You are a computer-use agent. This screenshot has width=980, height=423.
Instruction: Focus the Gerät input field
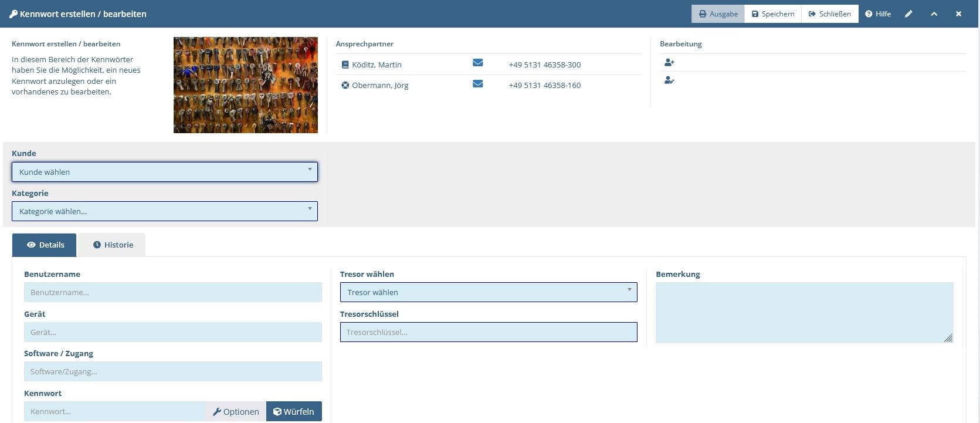click(173, 332)
